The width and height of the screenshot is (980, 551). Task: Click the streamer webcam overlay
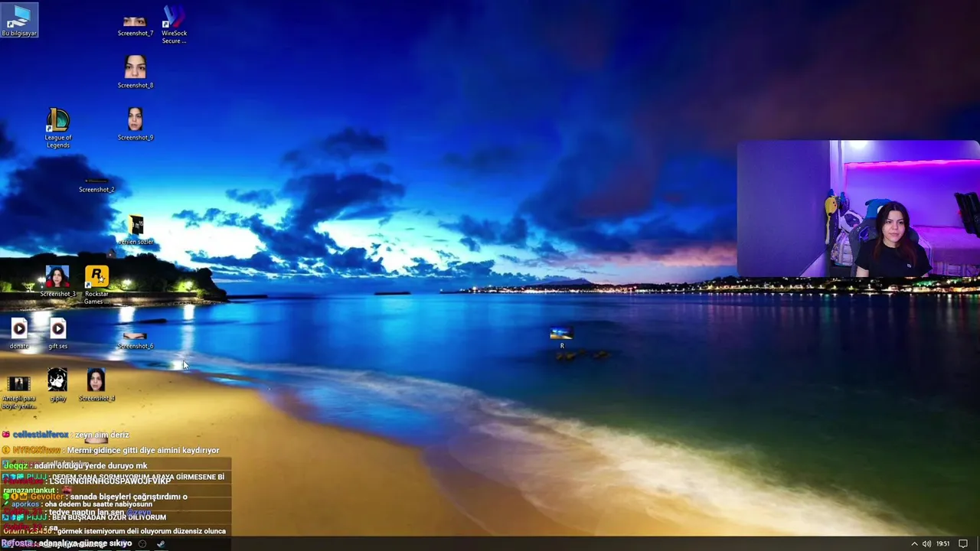[858, 208]
